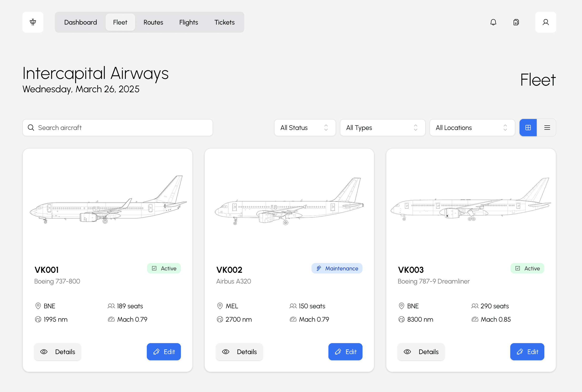Click the Boeing 737-800 aircraft image

[108, 200]
